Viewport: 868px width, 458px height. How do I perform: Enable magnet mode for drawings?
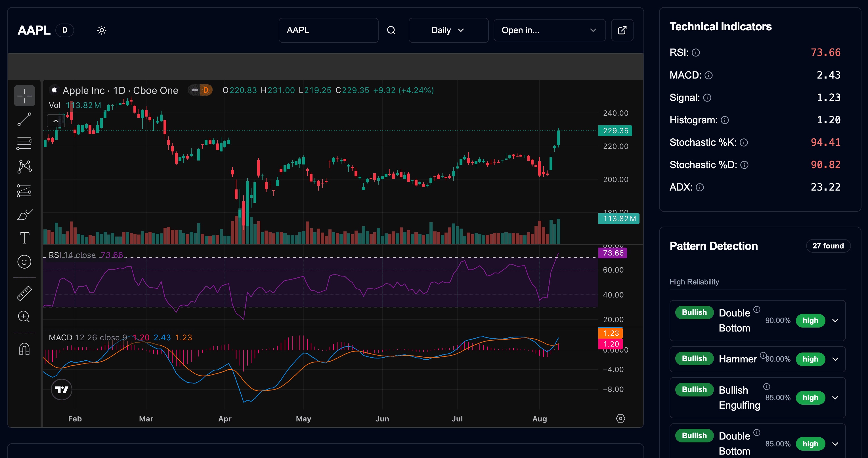24,349
